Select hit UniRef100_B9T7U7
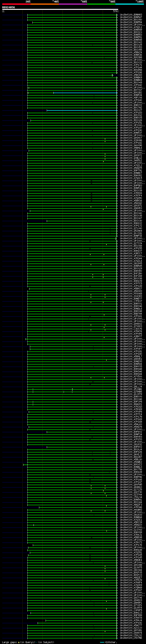The height and width of the screenshot is (644, 146). pyautogui.click(x=131, y=90)
